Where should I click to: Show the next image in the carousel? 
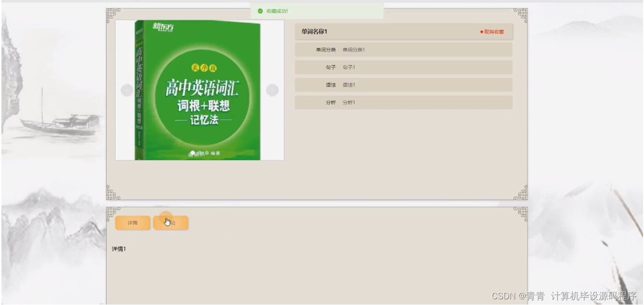click(x=272, y=90)
